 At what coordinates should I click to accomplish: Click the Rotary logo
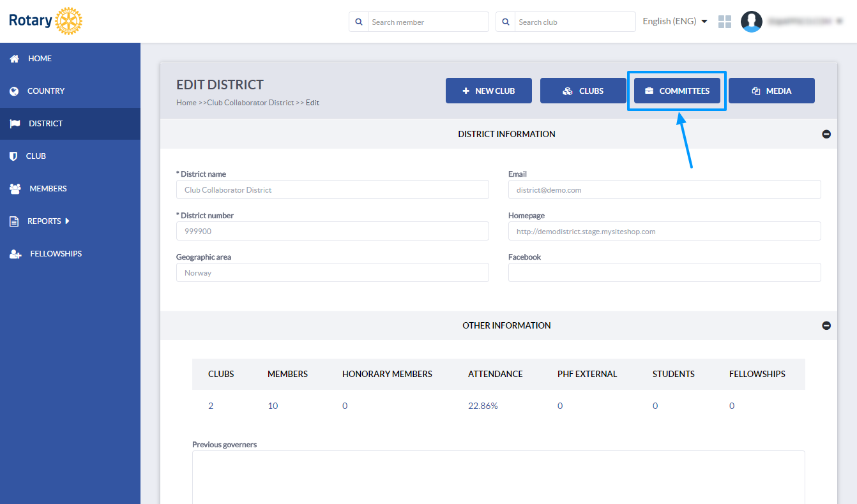tap(45, 21)
